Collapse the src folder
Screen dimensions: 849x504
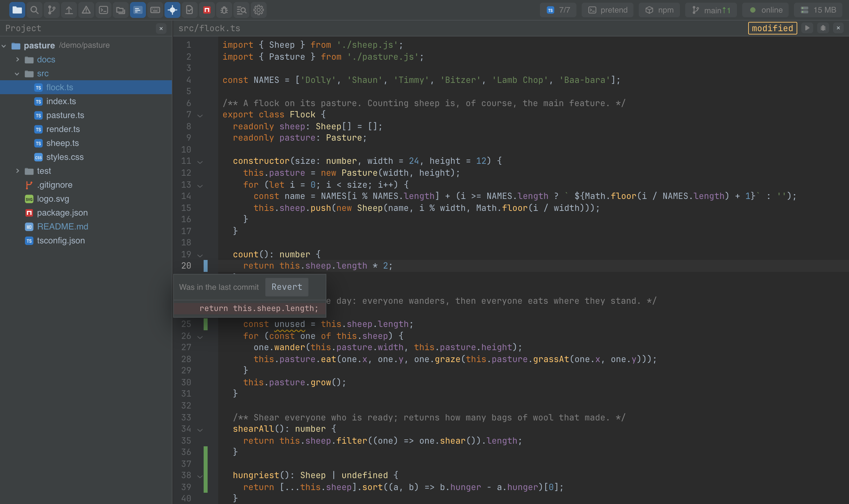17,73
